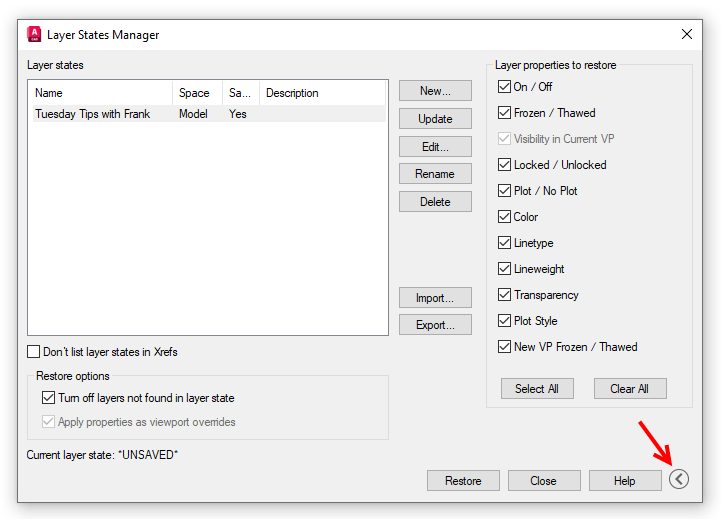Clear all layer properties to restore

point(630,389)
